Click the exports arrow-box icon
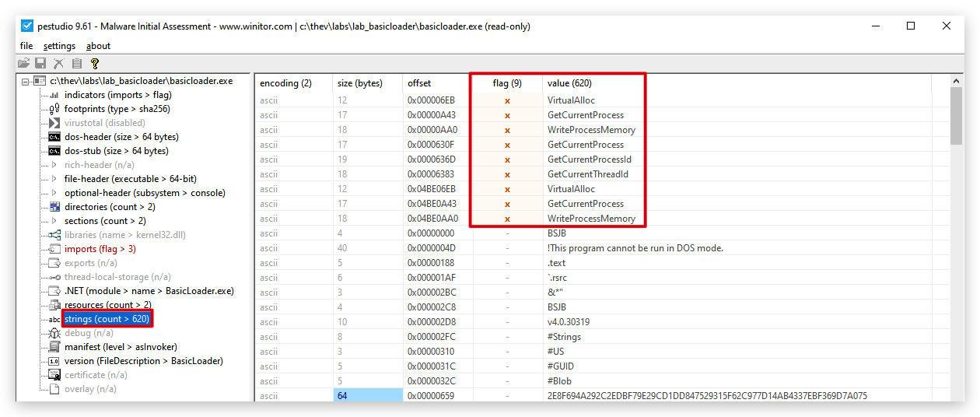The width and height of the screenshot is (980, 417). coord(54,263)
